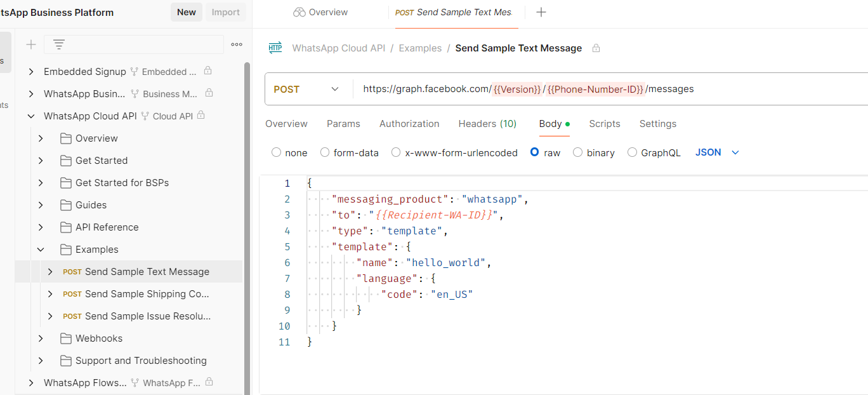Click the fork icon beside WhatsApp Cloud API
Viewport: 868px width, 395px height.
pyautogui.click(x=145, y=116)
